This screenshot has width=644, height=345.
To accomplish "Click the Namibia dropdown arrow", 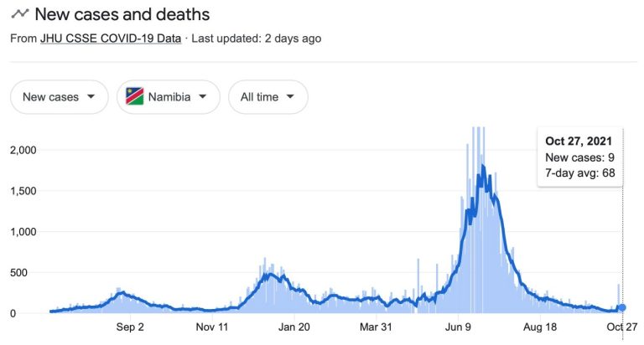I will 202,97.
